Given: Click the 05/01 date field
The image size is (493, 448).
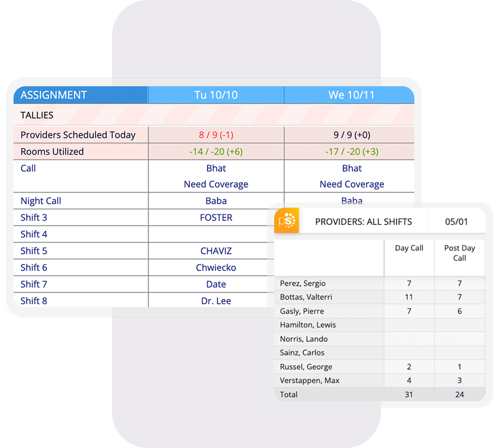Looking at the screenshot, I should 456,222.
